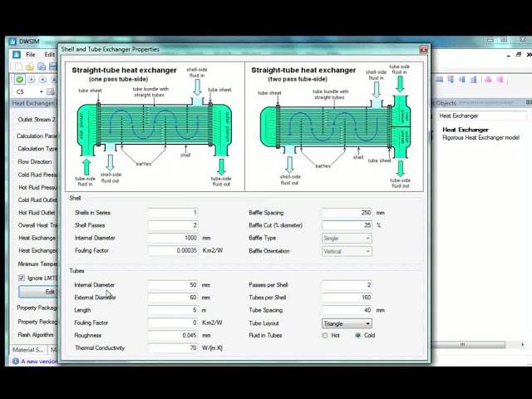Open the Tube Layout dropdown showing Triangle

pos(347,323)
